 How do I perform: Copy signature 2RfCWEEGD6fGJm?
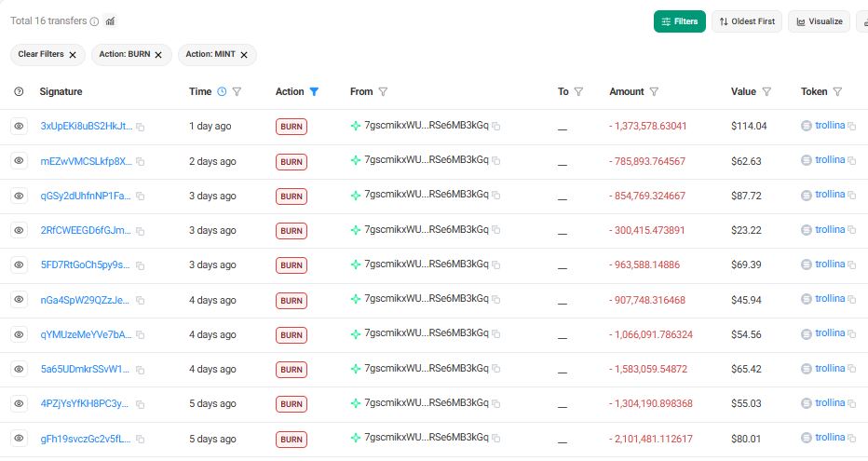click(141, 231)
